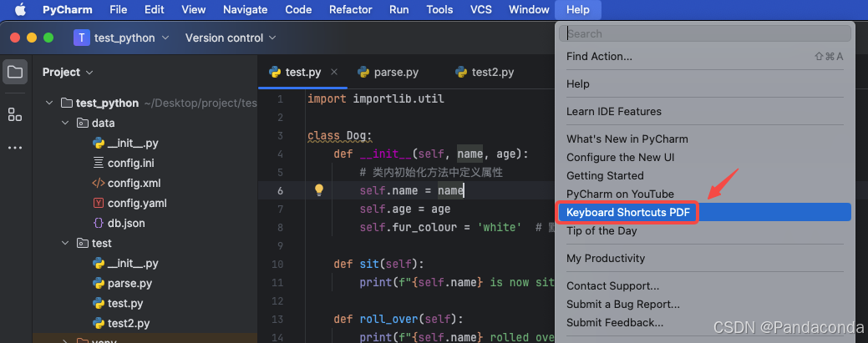Image resolution: width=868 pixels, height=343 pixels.
Task: Switch to the parse.py editor tab
Action: (x=396, y=72)
